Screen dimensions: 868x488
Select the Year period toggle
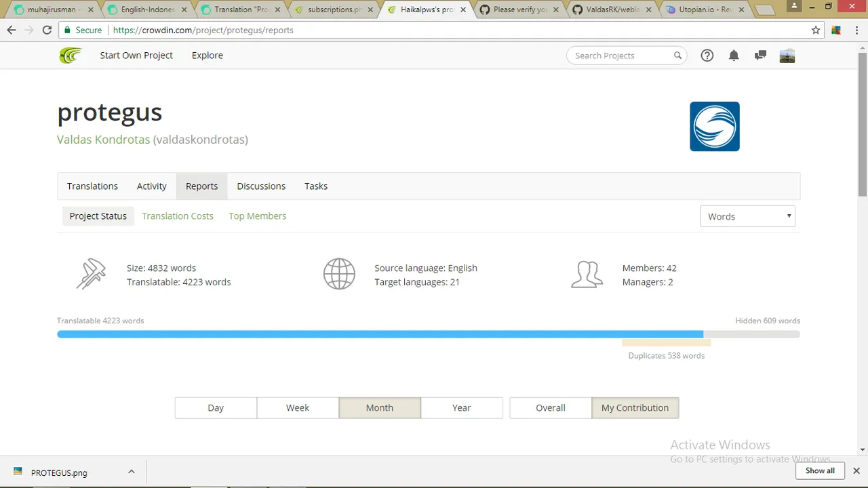coord(462,407)
